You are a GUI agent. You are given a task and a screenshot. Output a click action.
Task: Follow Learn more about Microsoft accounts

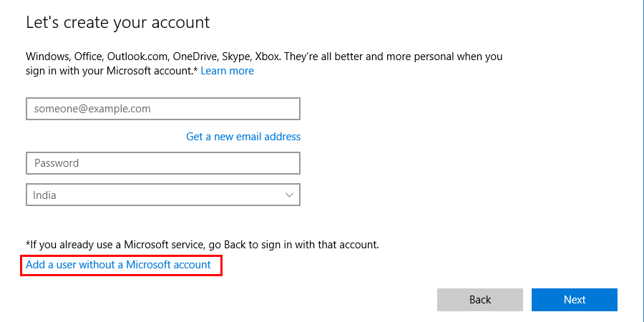tap(227, 71)
